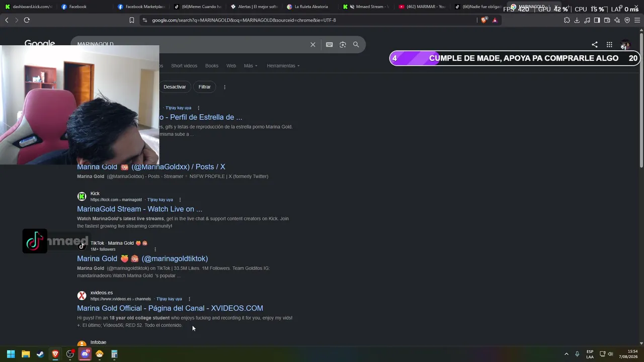This screenshot has height=362, width=644.
Task: Bookmark this page from the address bar
Action: click(x=132, y=20)
